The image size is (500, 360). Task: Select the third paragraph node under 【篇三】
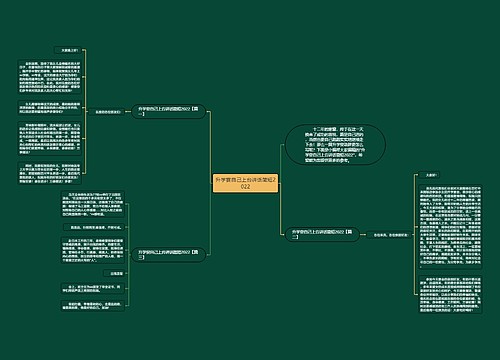92,250
